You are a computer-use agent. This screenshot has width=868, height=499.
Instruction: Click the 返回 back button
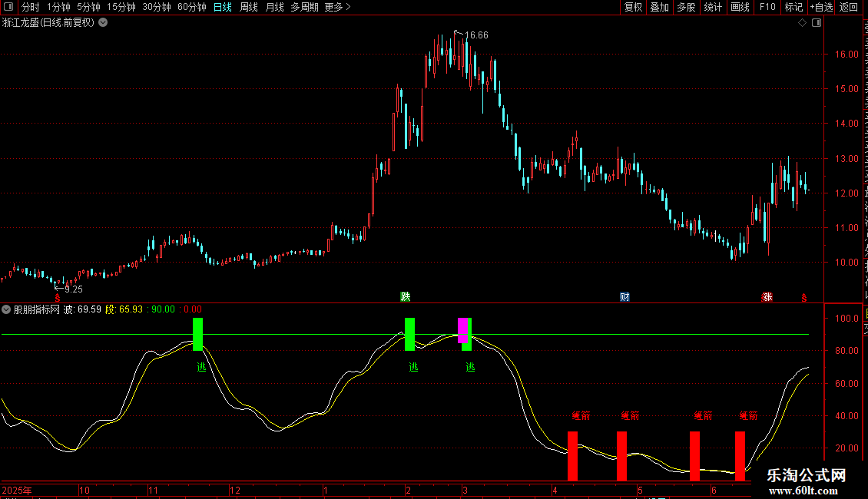(x=849, y=7)
